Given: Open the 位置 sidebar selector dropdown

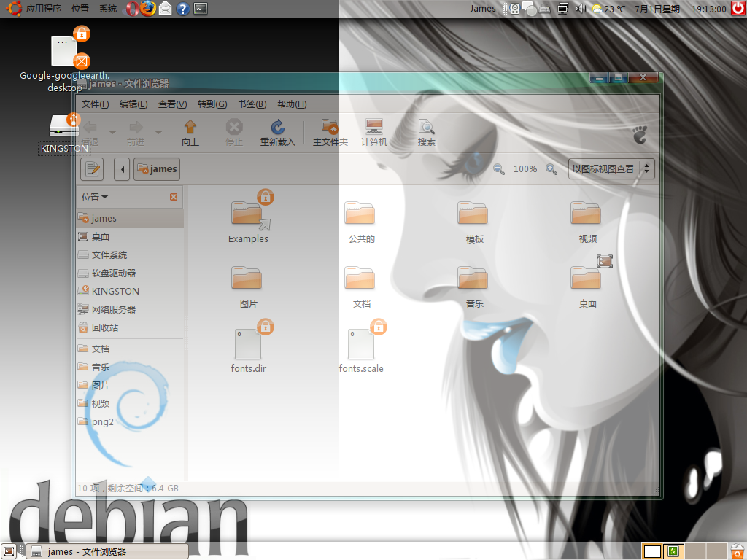Looking at the screenshot, I should [x=95, y=197].
